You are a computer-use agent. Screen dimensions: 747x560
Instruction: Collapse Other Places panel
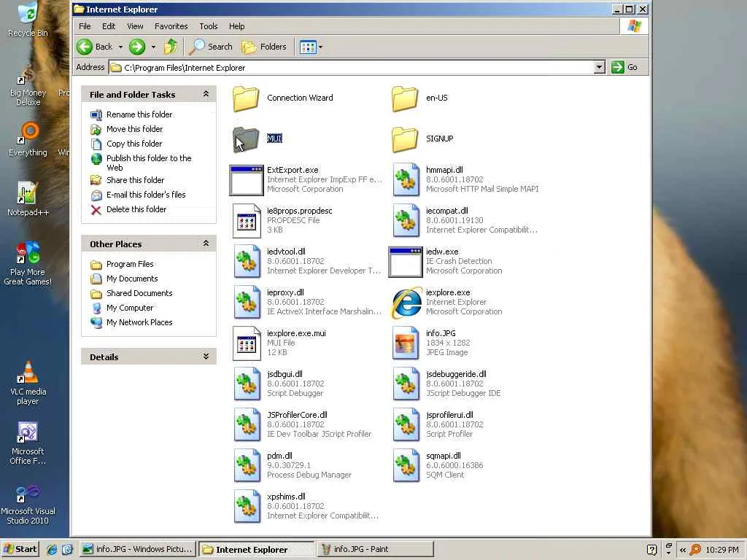coord(206,244)
